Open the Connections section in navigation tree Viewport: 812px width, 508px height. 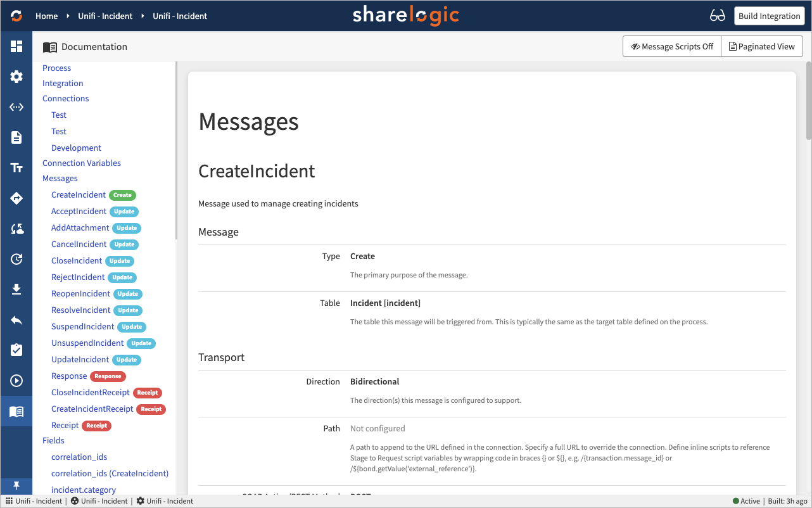[x=66, y=99]
